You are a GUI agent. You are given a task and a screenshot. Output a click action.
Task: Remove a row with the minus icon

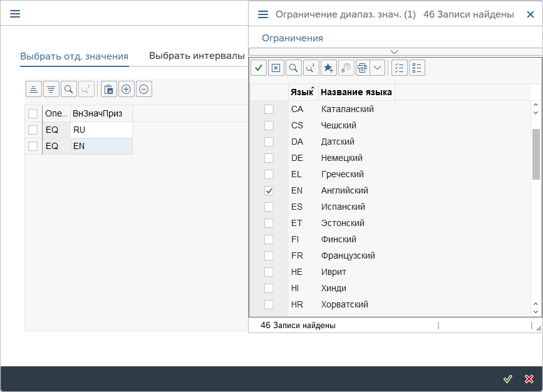(143, 90)
